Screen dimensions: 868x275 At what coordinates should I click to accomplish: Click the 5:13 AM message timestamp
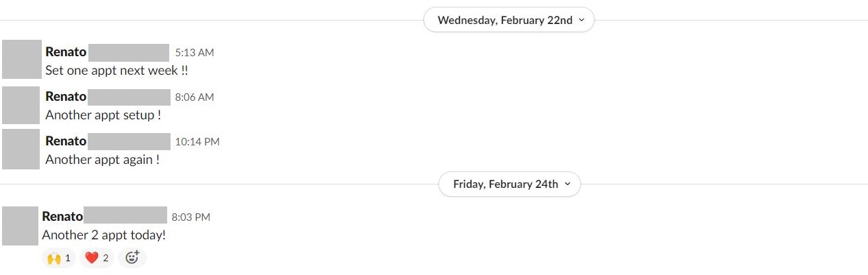click(x=195, y=52)
